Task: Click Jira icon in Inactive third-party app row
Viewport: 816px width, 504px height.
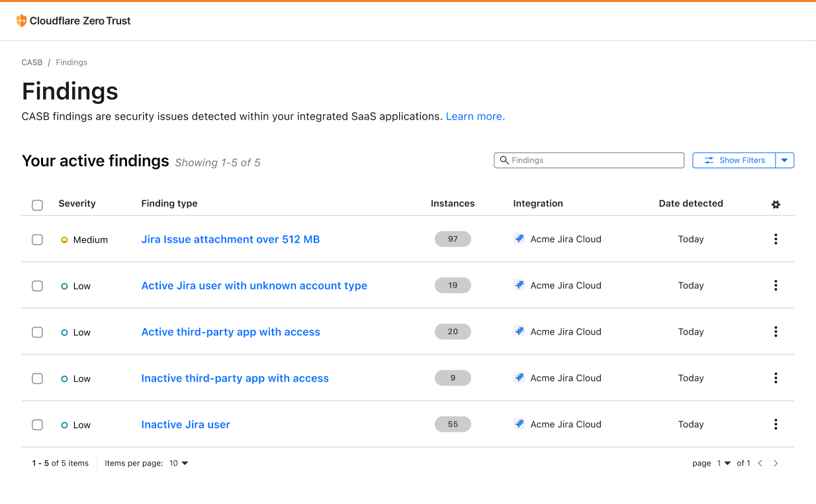Action: click(x=520, y=378)
